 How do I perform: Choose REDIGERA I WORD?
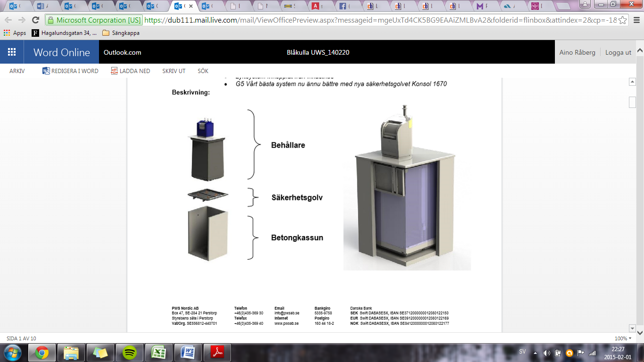[x=70, y=71]
